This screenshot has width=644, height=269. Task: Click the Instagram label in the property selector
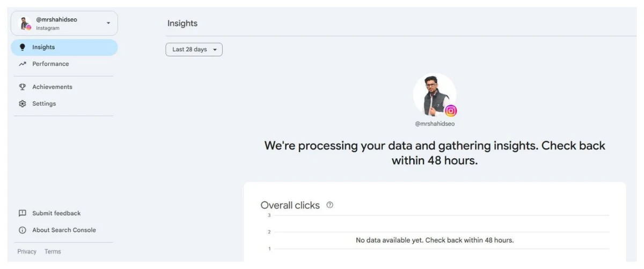48,28
